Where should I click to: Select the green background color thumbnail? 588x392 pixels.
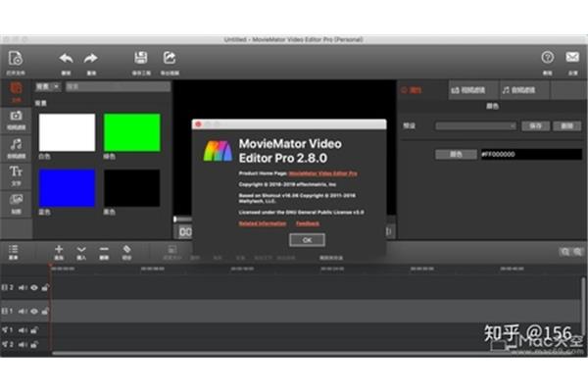point(132,133)
